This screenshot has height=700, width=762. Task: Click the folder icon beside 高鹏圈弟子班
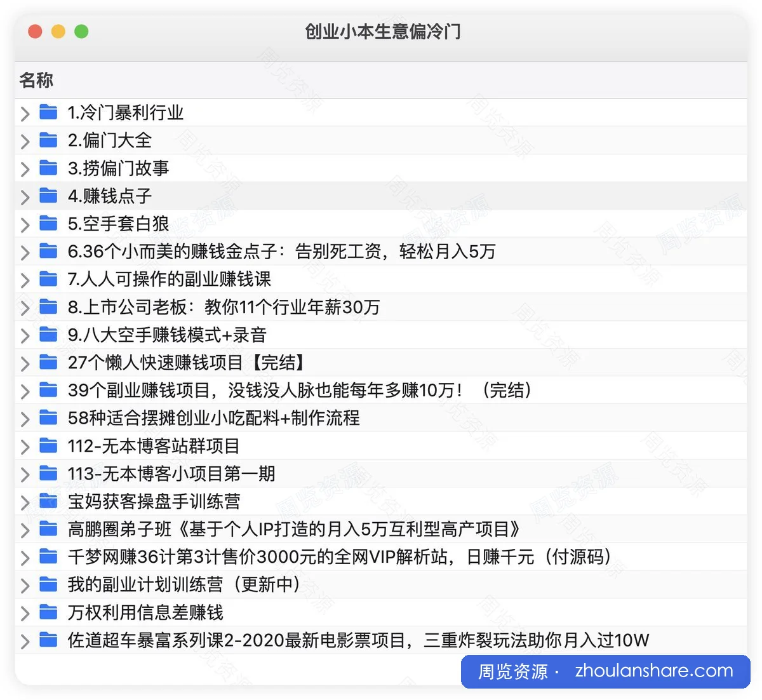pos(48,529)
